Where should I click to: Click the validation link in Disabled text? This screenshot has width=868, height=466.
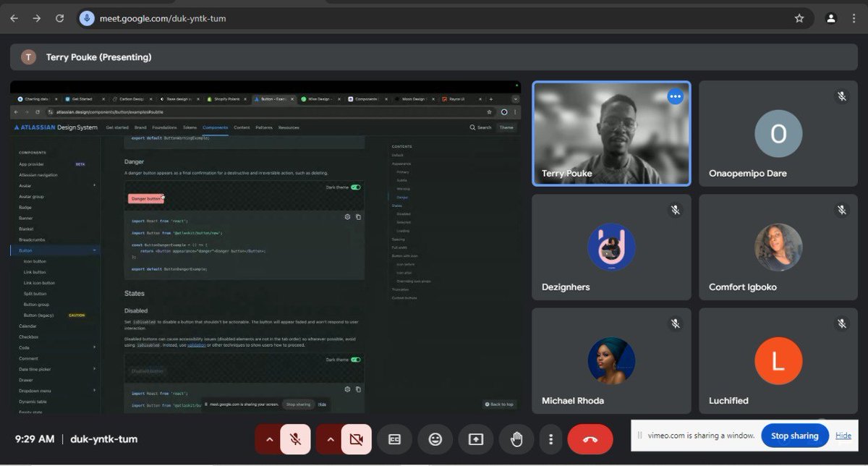tap(197, 345)
